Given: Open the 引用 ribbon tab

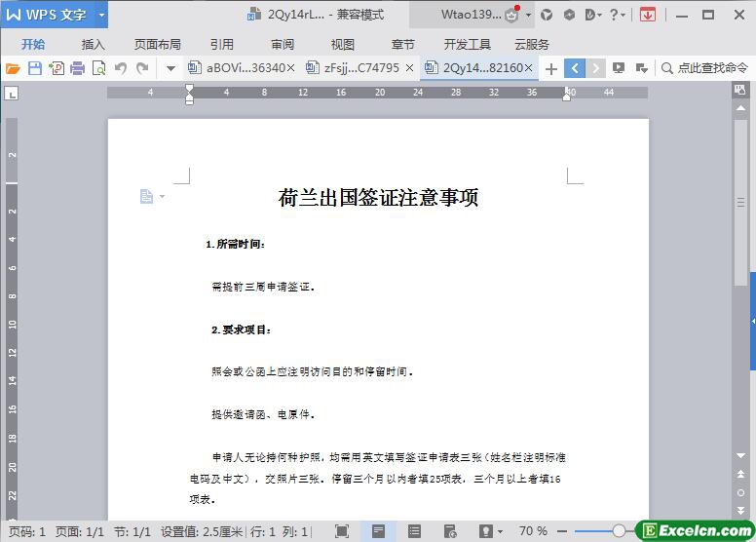Looking at the screenshot, I should click(222, 45).
